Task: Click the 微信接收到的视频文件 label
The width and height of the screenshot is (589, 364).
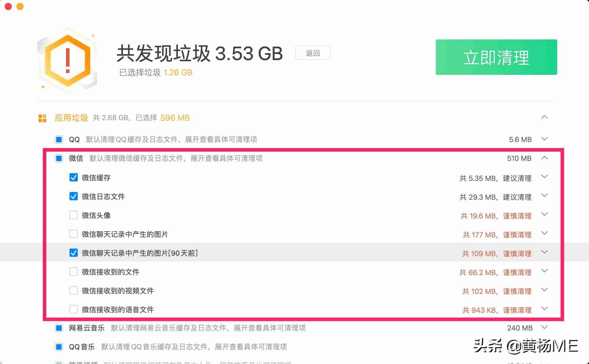Action: pos(118,291)
